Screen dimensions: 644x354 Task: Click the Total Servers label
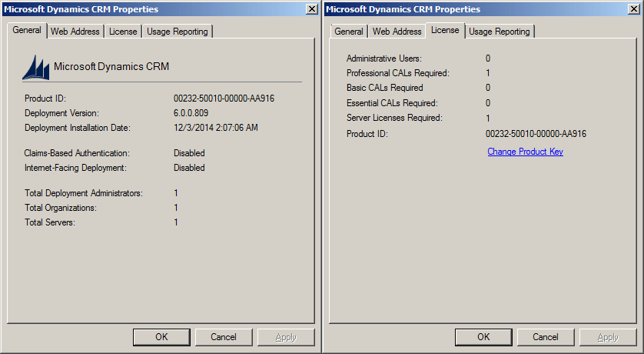[x=50, y=222]
